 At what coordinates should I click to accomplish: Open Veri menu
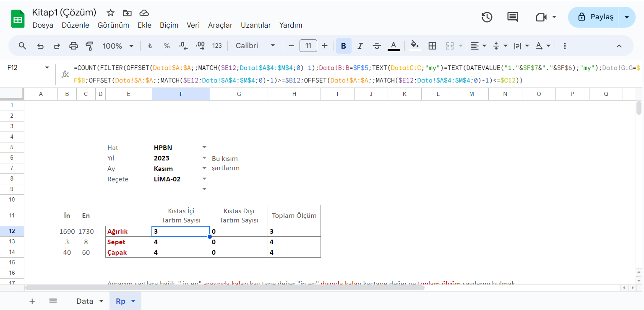pyautogui.click(x=193, y=25)
